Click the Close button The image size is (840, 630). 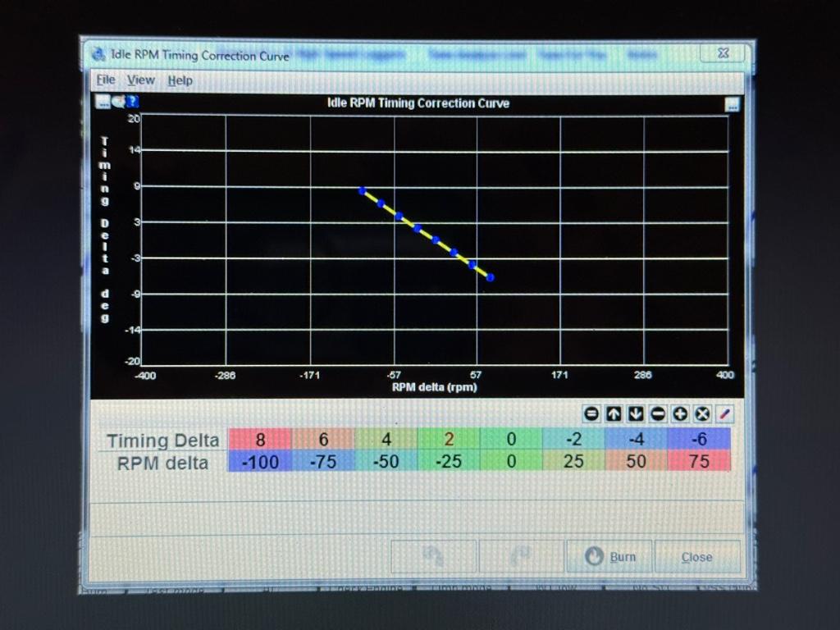(x=696, y=556)
